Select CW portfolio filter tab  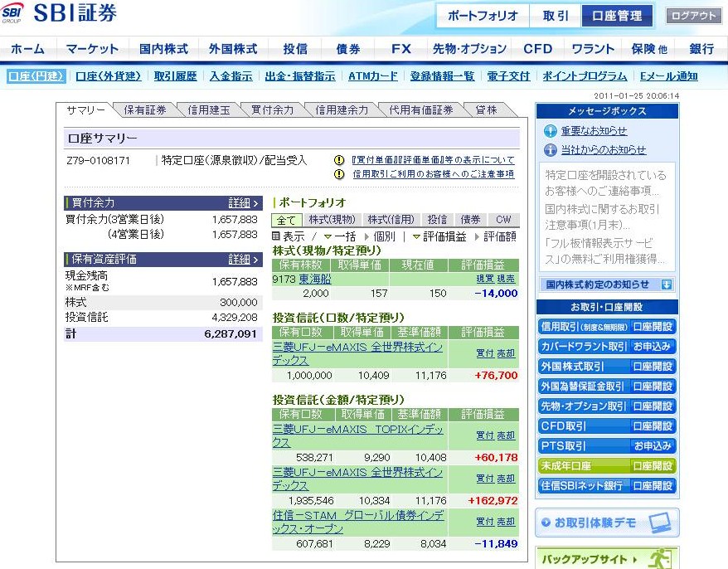tap(503, 220)
